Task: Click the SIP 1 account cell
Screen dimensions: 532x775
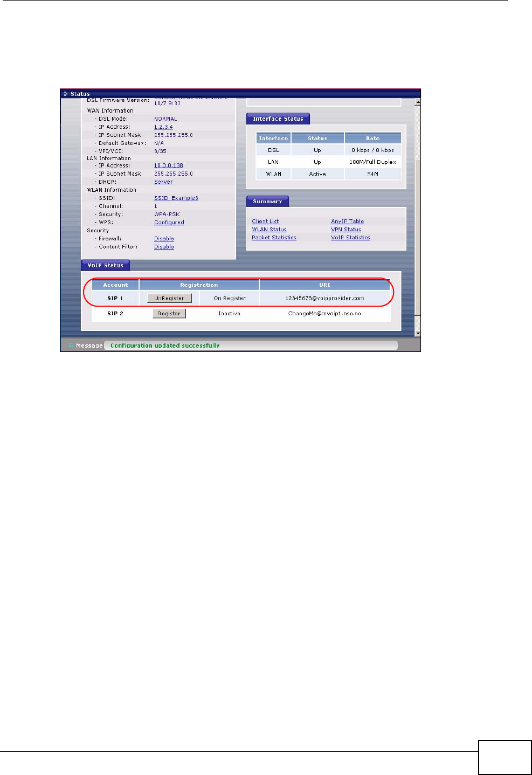Action: click(115, 298)
